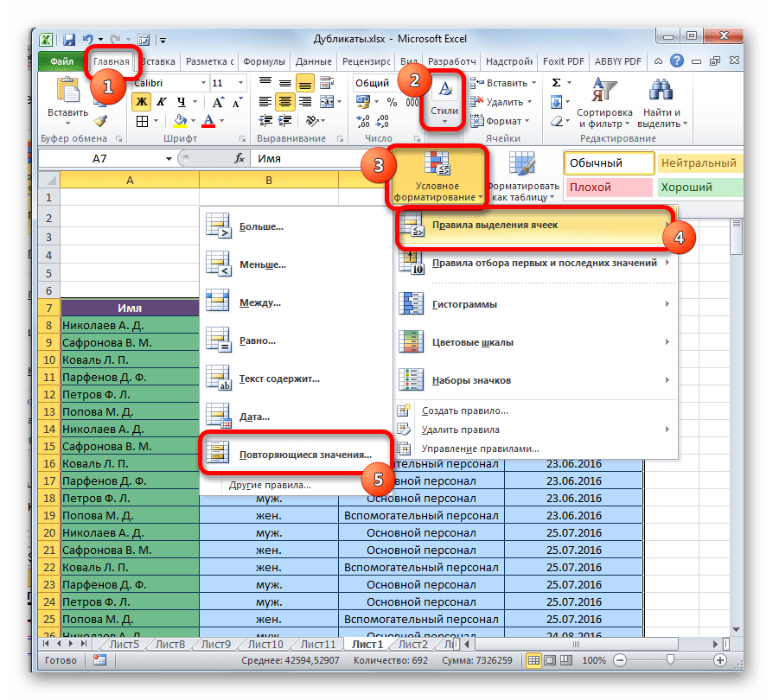This screenshot has width=779, height=700.
Task: Toggle center horizontal alignment
Action: (x=285, y=102)
